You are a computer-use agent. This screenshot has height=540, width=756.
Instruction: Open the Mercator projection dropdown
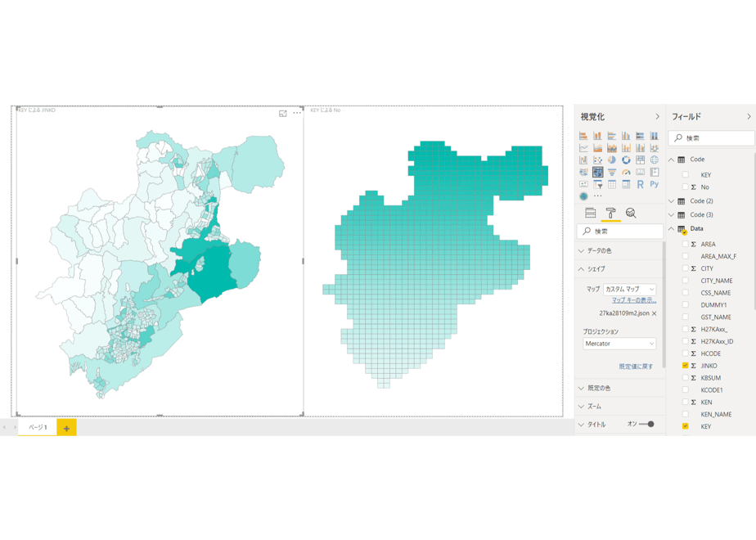[x=619, y=344]
